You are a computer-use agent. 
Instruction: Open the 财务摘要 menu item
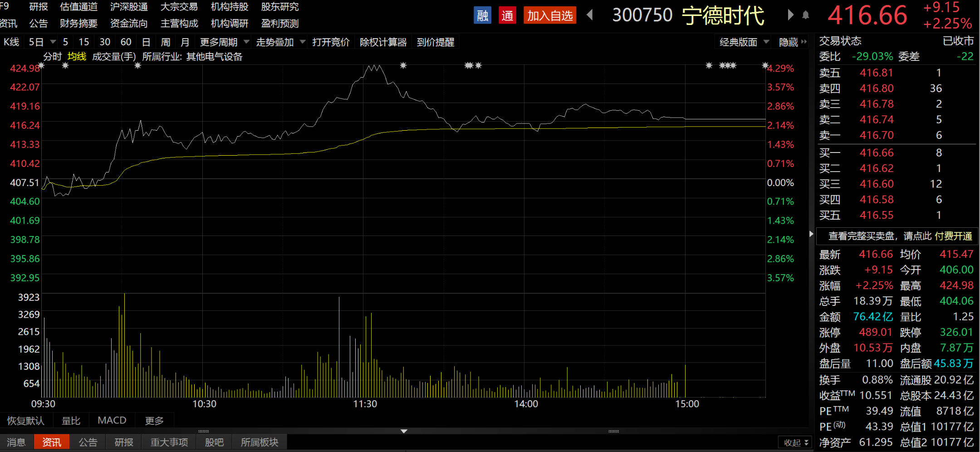78,23
